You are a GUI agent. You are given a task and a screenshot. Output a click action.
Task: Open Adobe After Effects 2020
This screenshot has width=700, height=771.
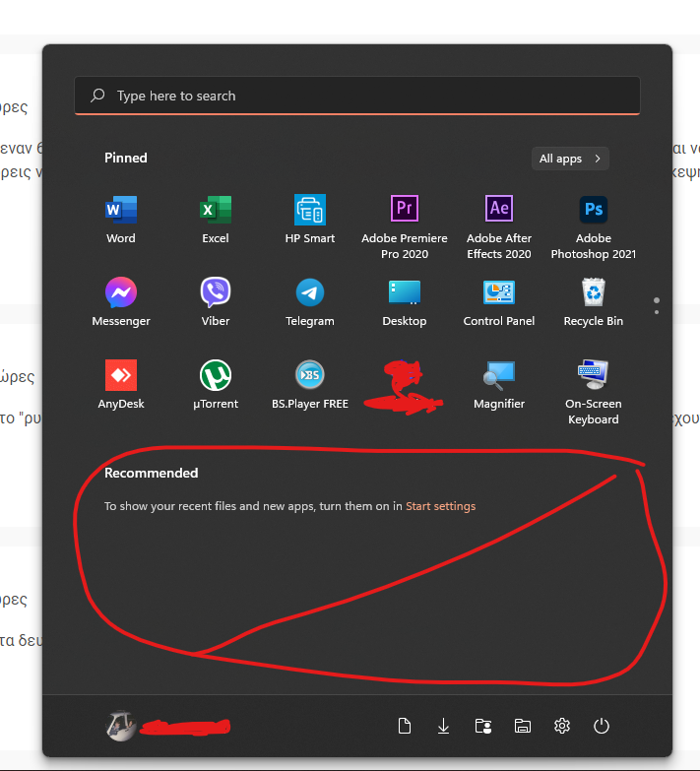[x=499, y=226]
